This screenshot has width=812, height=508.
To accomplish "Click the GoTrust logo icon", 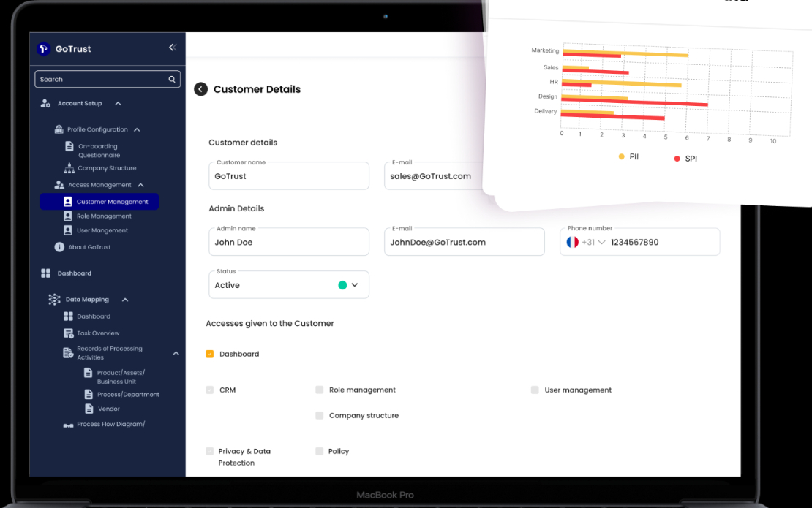I will (x=43, y=49).
